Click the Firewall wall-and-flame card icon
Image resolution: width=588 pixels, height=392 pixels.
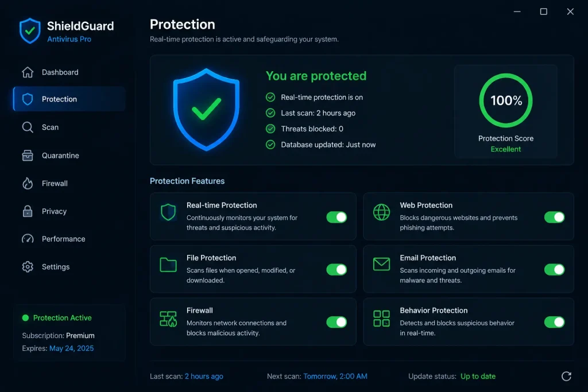pyautogui.click(x=168, y=319)
